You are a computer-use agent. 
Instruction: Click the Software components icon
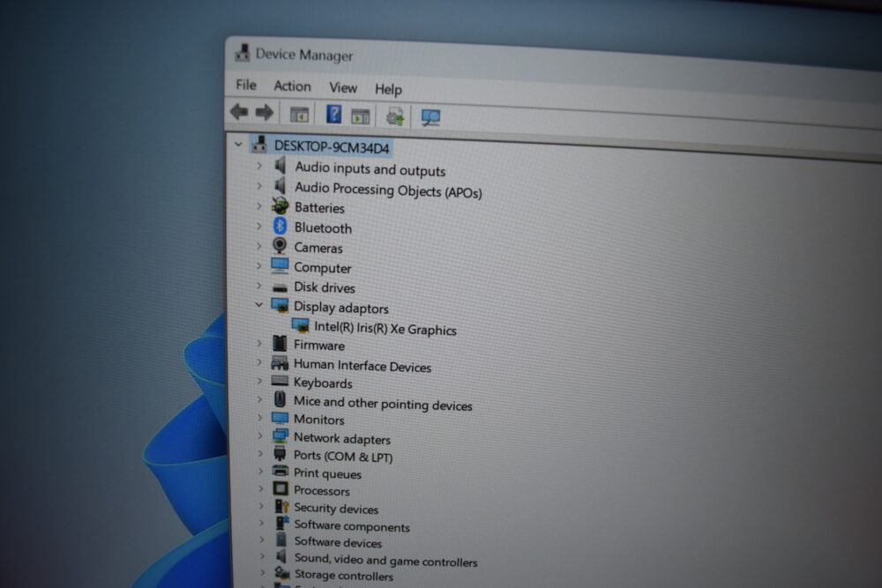282,524
